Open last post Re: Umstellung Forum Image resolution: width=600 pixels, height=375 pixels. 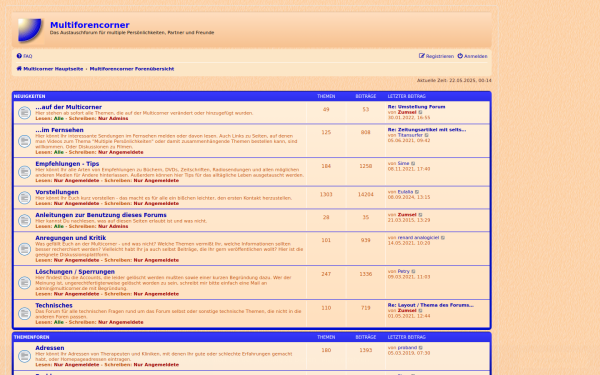(416, 107)
